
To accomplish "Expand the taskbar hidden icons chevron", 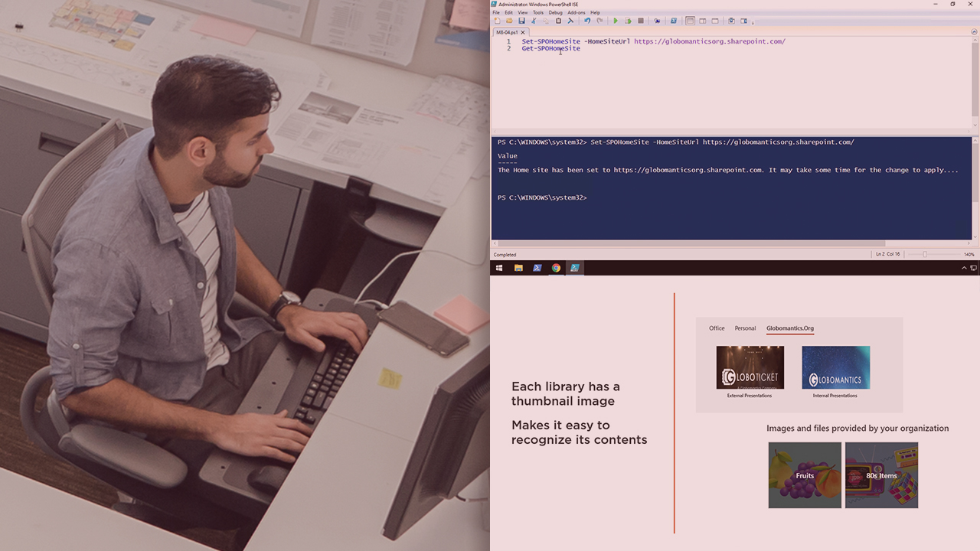I will (964, 268).
